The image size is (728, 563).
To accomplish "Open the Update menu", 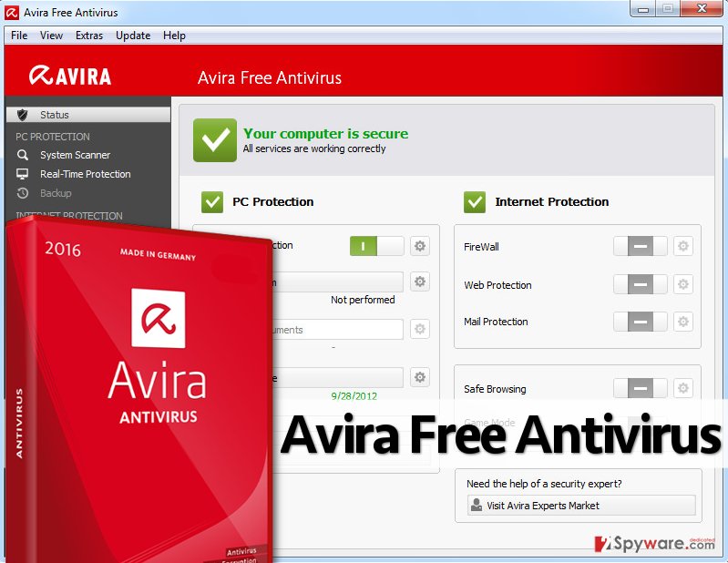I will tap(133, 36).
